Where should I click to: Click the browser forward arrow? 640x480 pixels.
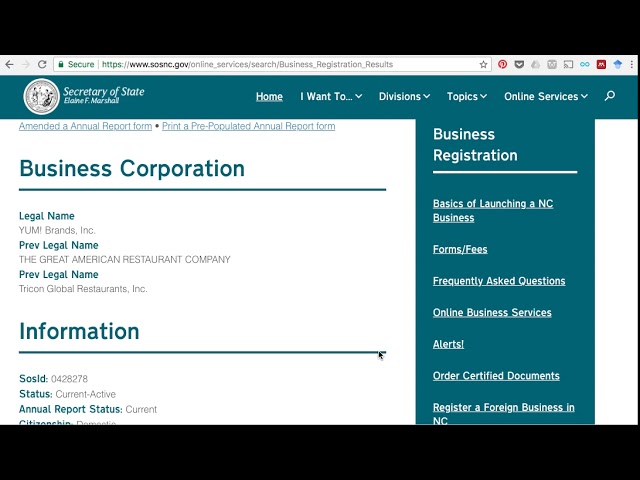coord(25,64)
